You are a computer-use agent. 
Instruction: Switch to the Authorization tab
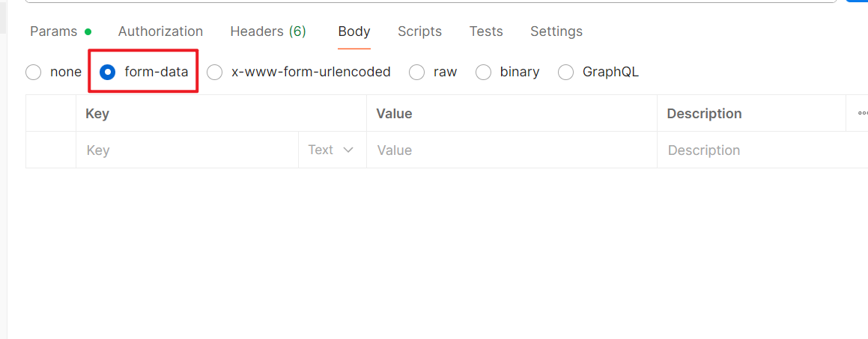pos(160,31)
